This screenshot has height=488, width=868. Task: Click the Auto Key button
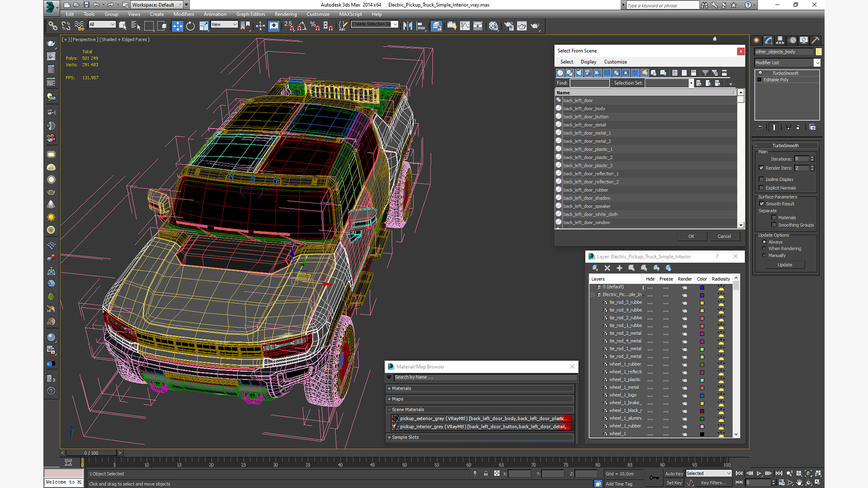tap(674, 474)
